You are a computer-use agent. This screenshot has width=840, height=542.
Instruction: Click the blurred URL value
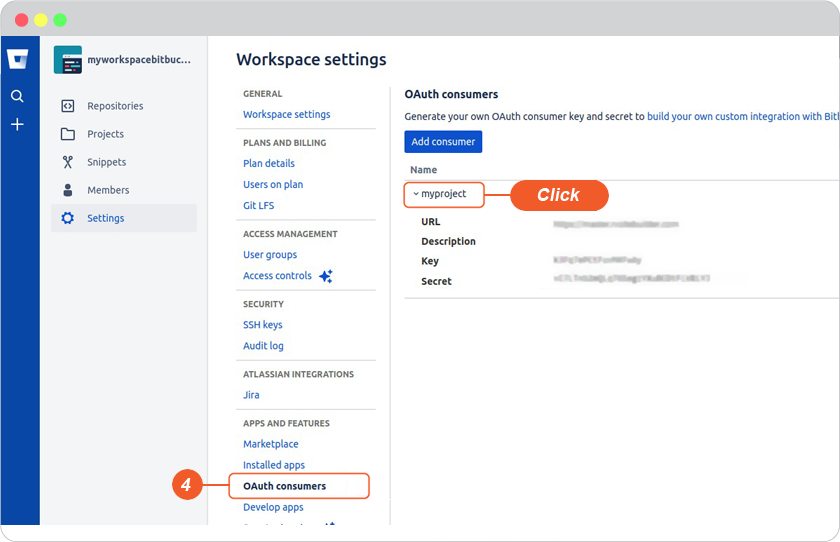616,224
